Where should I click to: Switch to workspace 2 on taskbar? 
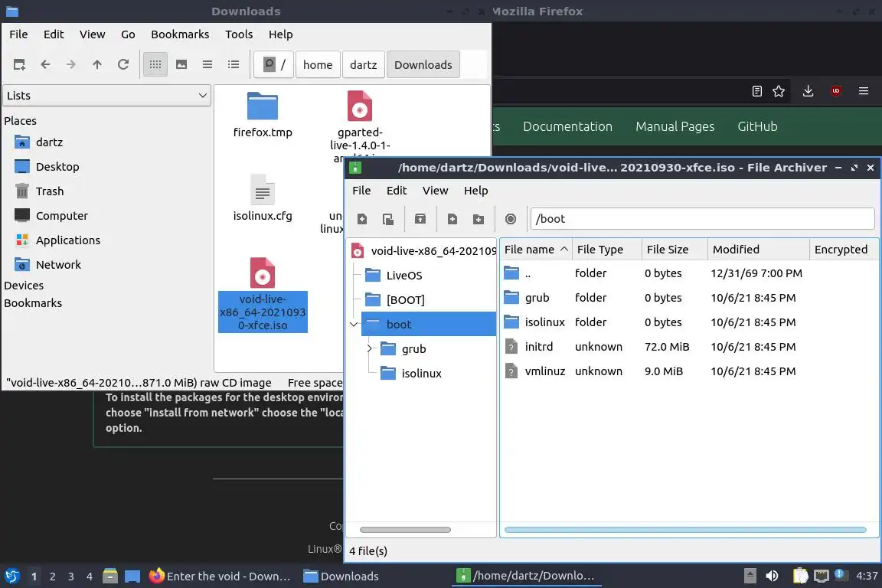click(52, 577)
